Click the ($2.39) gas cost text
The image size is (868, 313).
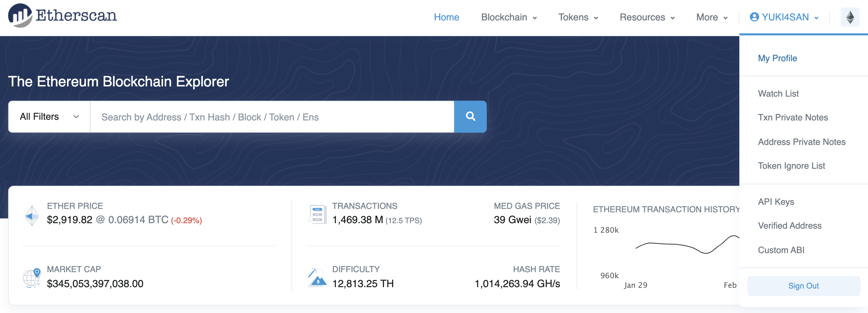(547, 220)
